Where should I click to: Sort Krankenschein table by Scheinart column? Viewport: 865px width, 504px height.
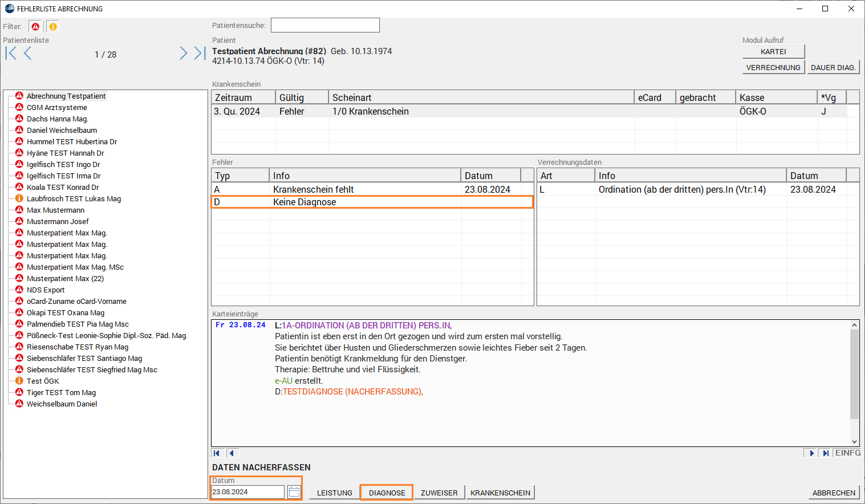pos(481,98)
